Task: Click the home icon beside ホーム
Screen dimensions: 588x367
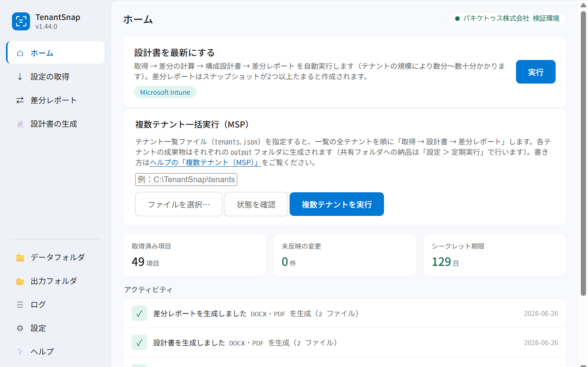Action: pos(20,53)
